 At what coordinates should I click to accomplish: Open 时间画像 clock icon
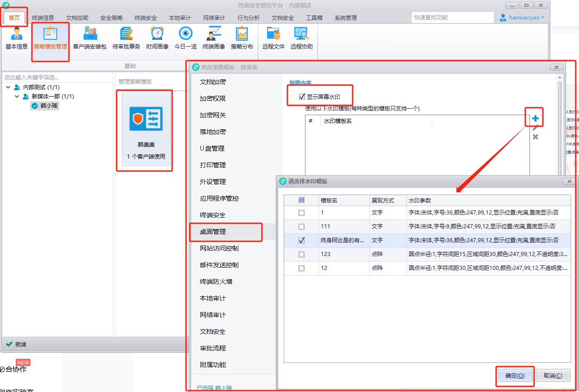pos(157,39)
